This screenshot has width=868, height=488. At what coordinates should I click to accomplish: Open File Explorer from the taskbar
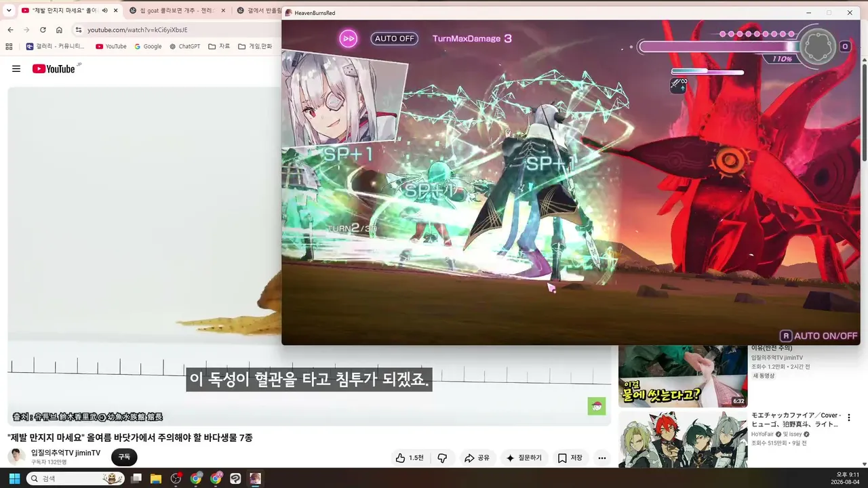[156, 479]
